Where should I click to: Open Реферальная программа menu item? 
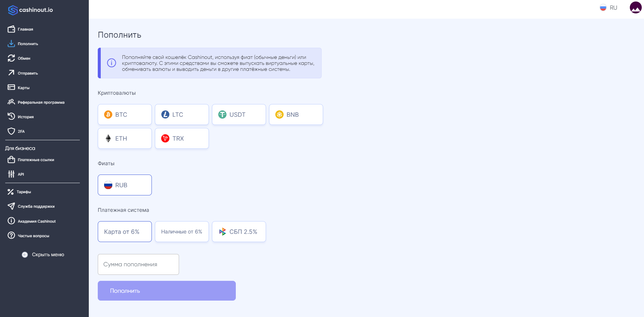(41, 102)
